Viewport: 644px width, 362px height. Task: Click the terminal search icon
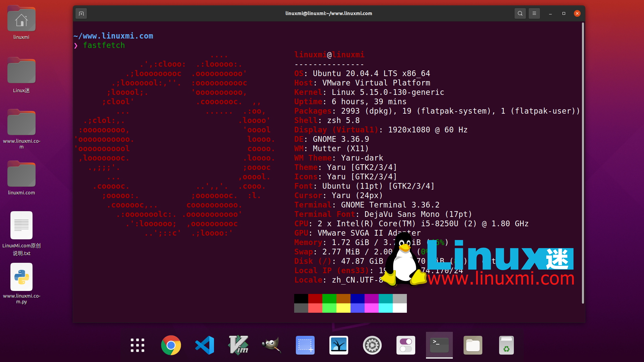pyautogui.click(x=520, y=13)
